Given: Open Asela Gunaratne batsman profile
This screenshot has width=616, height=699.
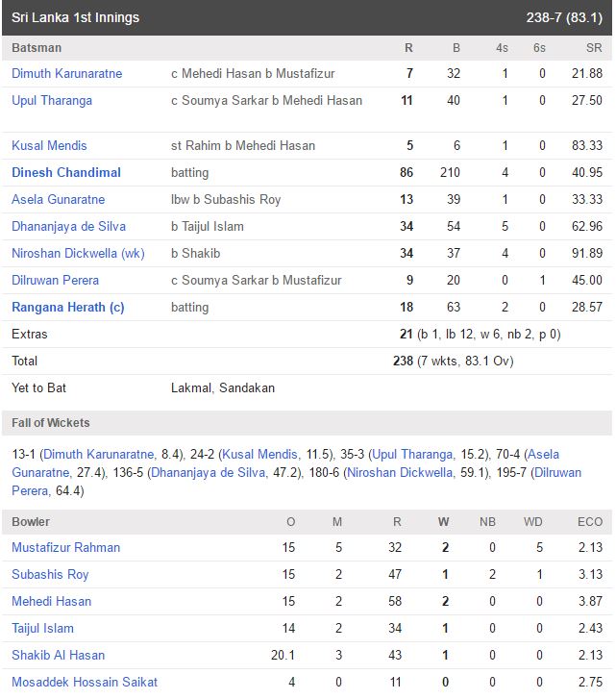Looking at the screenshot, I should tap(59, 199).
